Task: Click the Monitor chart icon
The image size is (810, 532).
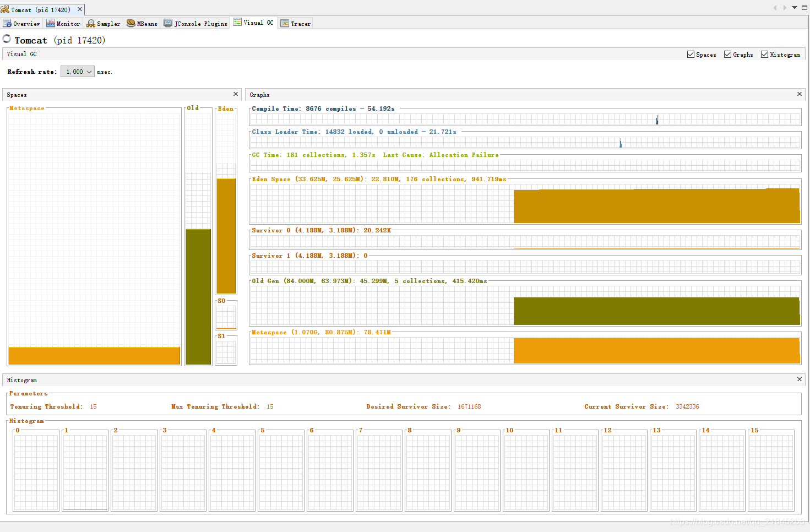Action: 51,23
